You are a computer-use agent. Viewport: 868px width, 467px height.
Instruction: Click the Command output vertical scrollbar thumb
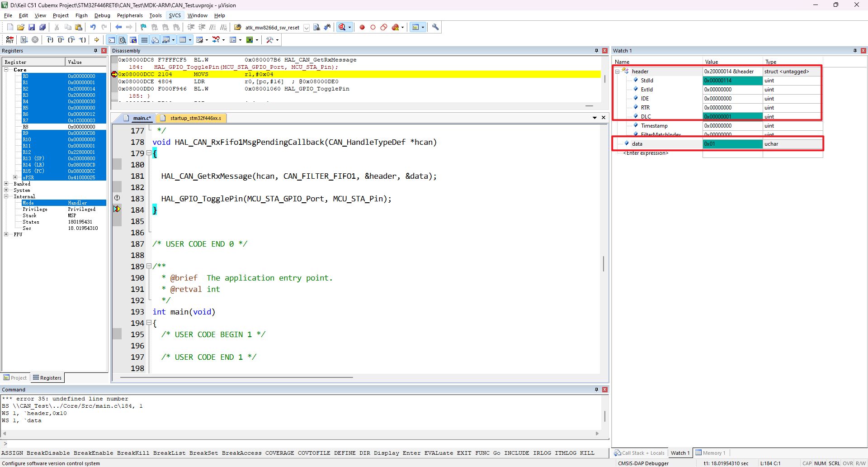coord(604,416)
